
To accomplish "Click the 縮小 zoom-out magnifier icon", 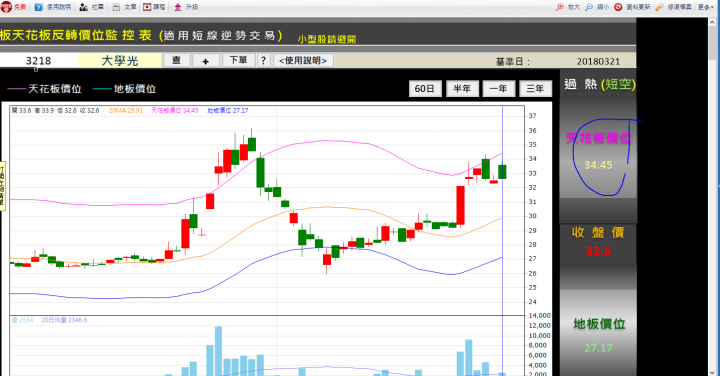I will [x=589, y=7].
